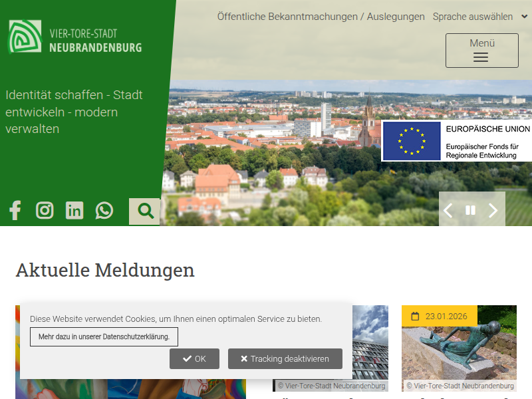Accept cookies with the OK button
532x399 pixels.
click(194, 358)
